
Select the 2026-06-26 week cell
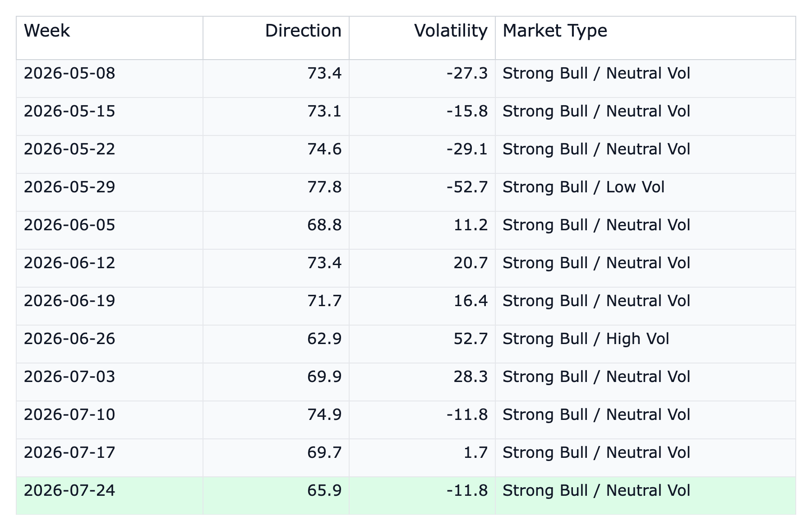click(x=110, y=344)
